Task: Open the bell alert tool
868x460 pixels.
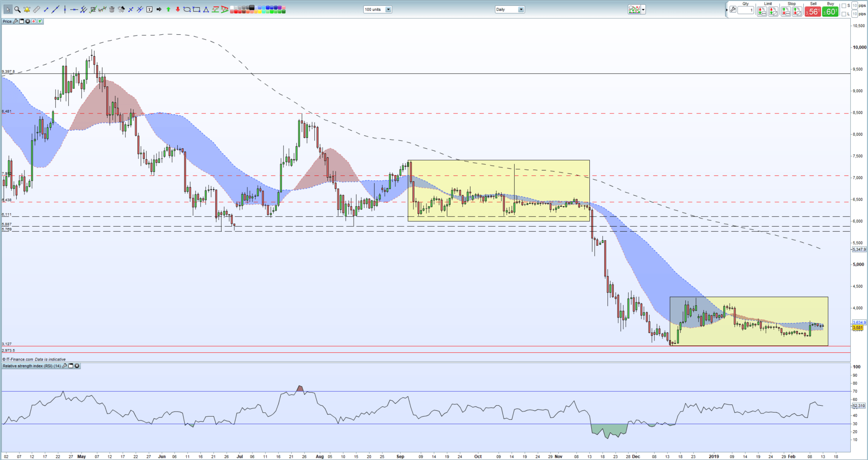Action: coord(27,9)
